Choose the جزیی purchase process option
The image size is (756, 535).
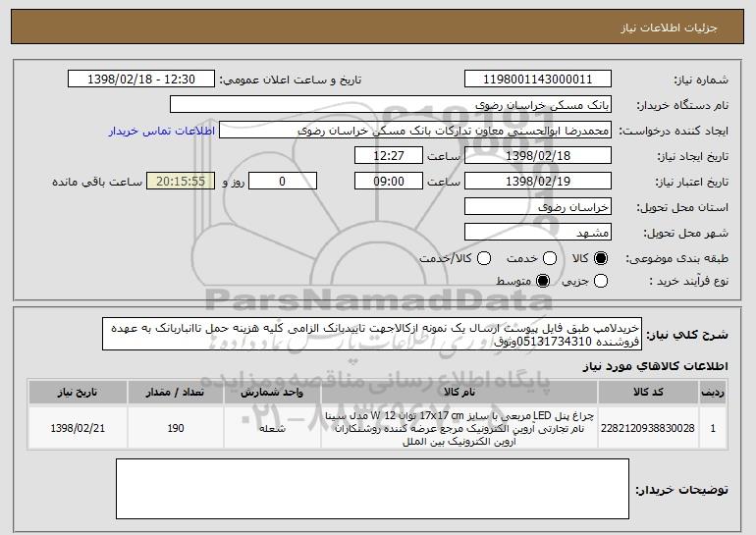tap(601, 281)
